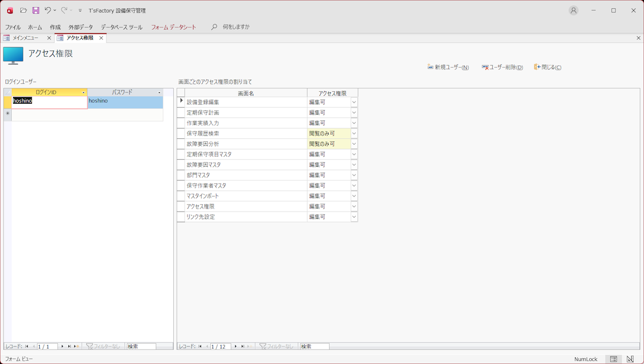
Task: Switch to Datasheet view icon in status bar
Action: tap(614, 359)
